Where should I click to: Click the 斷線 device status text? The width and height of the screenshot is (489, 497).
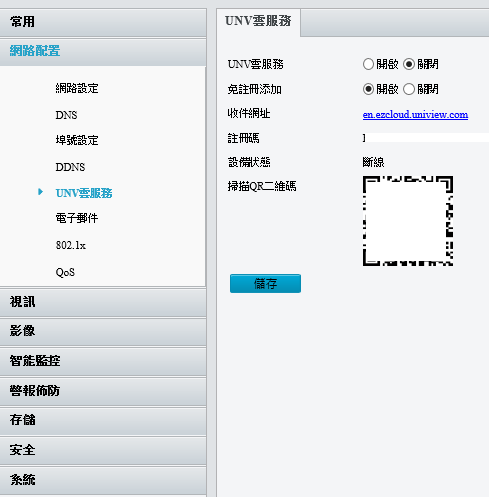pos(373,162)
